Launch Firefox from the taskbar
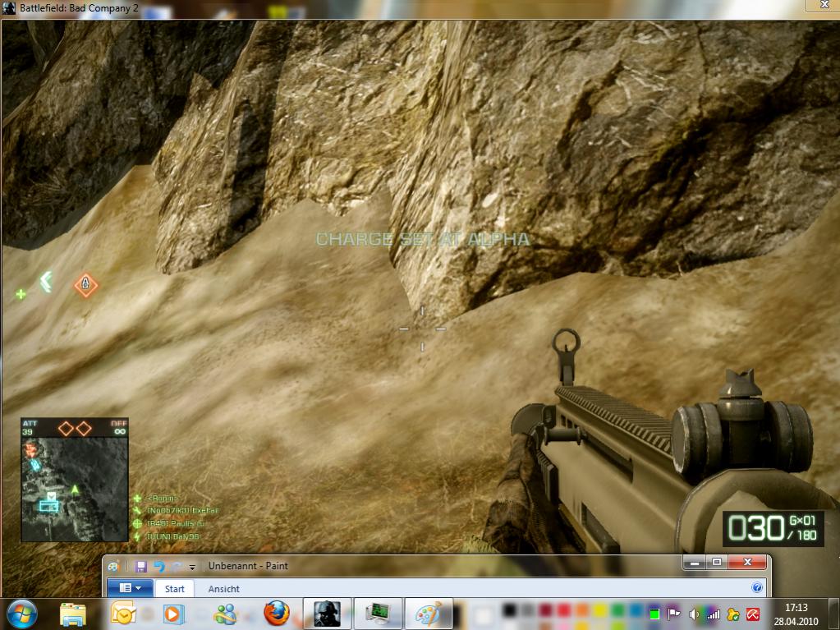Image resolution: width=840 pixels, height=630 pixels. pyautogui.click(x=277, y=614)
